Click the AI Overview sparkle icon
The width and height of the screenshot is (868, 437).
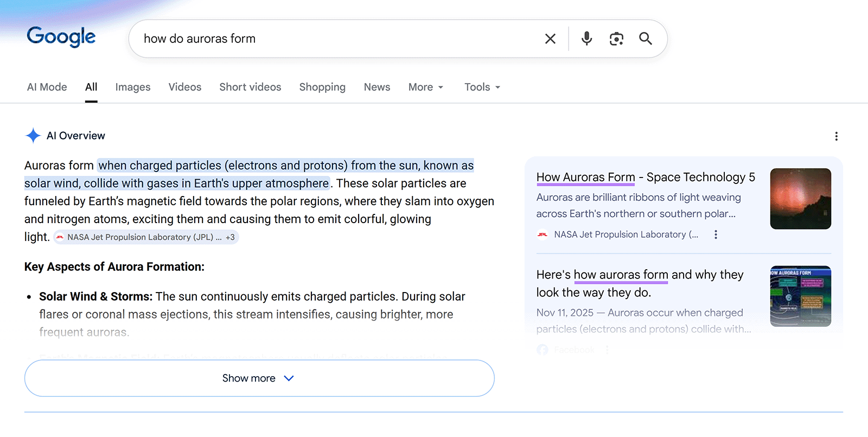click(x=33, y=136)
